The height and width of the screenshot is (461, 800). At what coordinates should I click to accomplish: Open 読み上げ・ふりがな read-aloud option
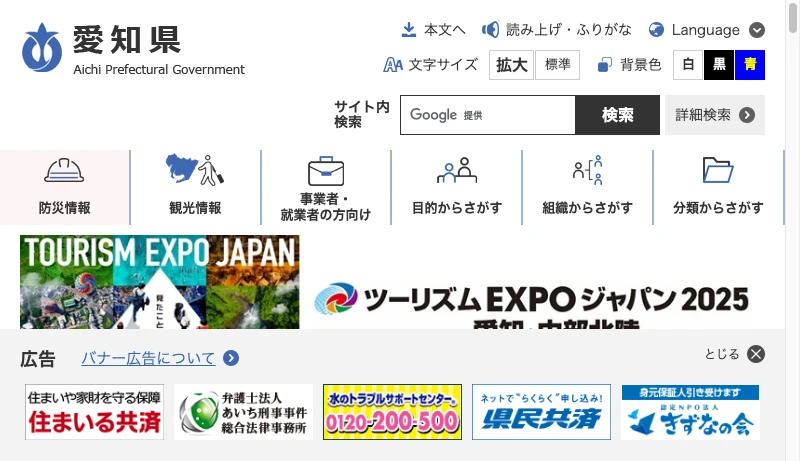[x=568, y=30]
